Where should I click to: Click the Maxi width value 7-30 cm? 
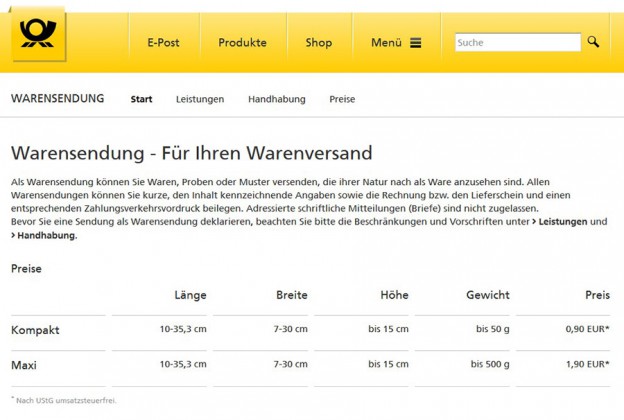pyautogui.click(x=291, y=364)
